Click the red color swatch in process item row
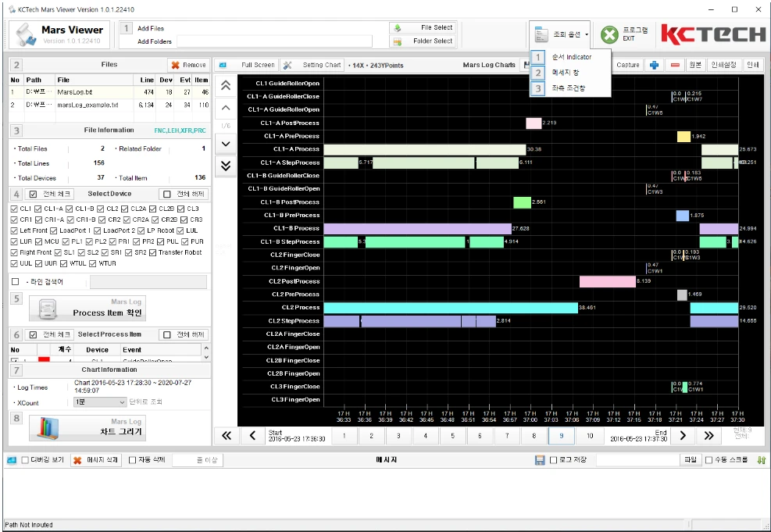 (44, 359)
